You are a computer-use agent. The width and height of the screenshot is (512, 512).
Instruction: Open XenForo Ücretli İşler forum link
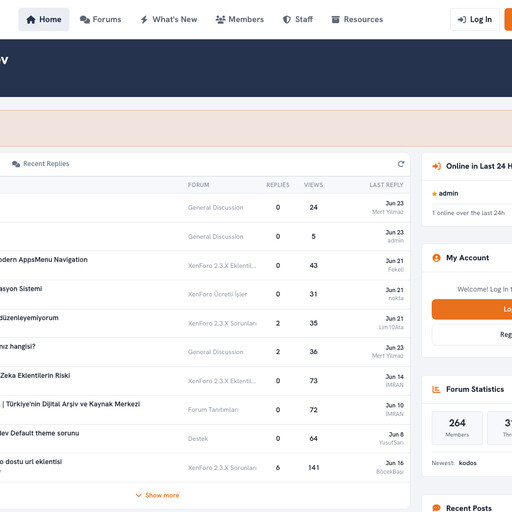(x=217, y=294)
